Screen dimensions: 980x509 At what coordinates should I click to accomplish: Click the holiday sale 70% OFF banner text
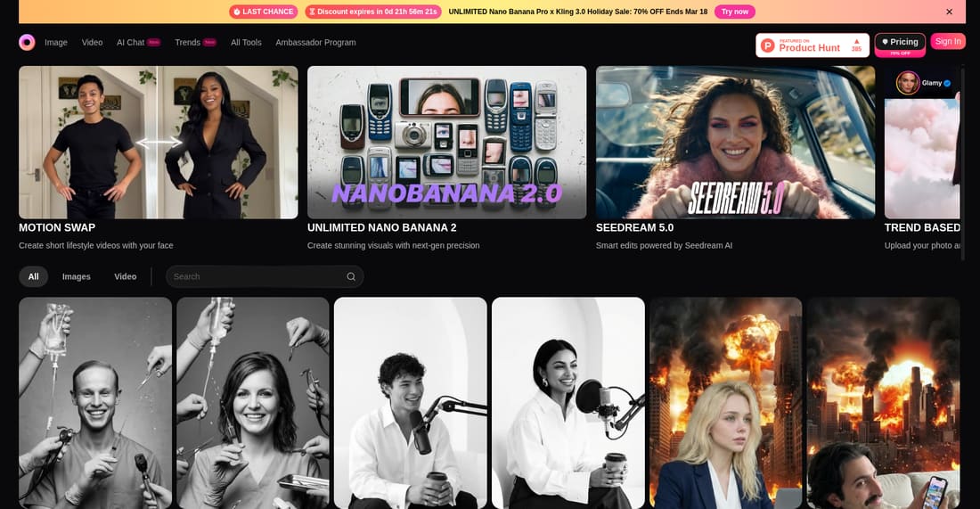(x=578, y=12)
